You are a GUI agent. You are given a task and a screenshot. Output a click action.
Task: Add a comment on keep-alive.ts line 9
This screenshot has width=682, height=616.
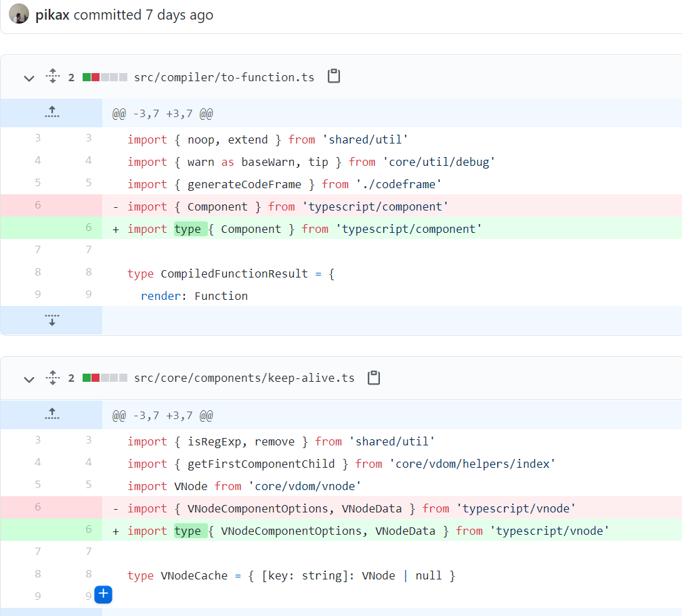[x=103, y=595]
